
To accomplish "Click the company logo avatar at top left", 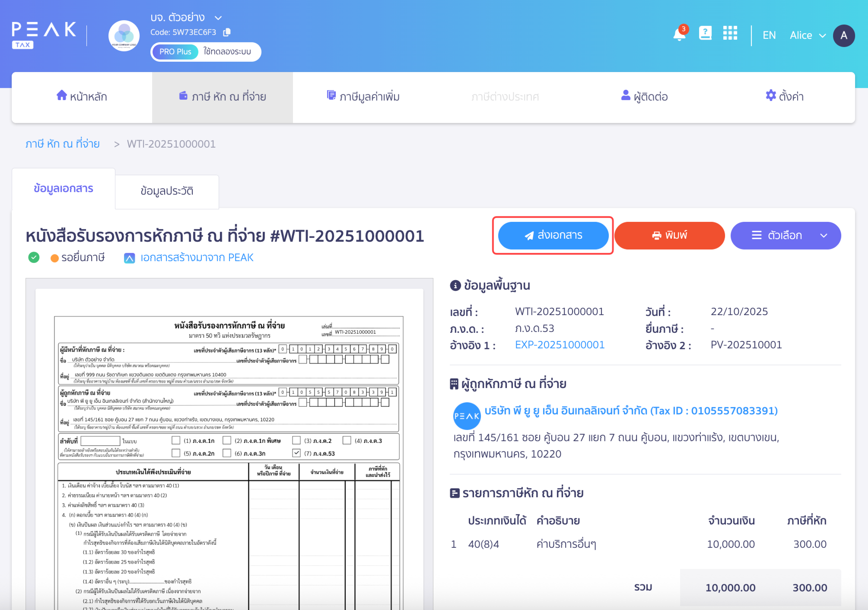I will [124, 35].
